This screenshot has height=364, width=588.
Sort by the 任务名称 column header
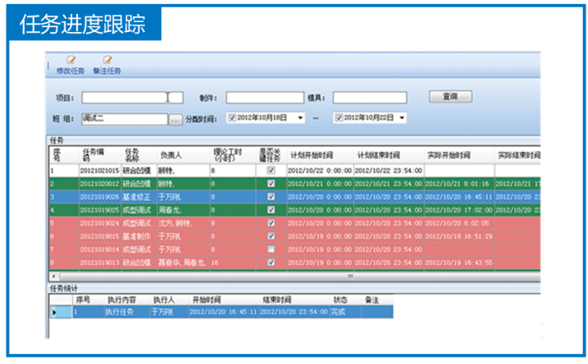(x=139, y=155)
